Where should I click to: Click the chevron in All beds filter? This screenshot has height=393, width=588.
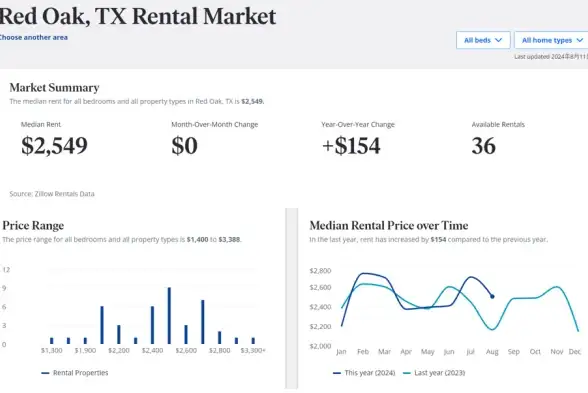pos(498,40)
